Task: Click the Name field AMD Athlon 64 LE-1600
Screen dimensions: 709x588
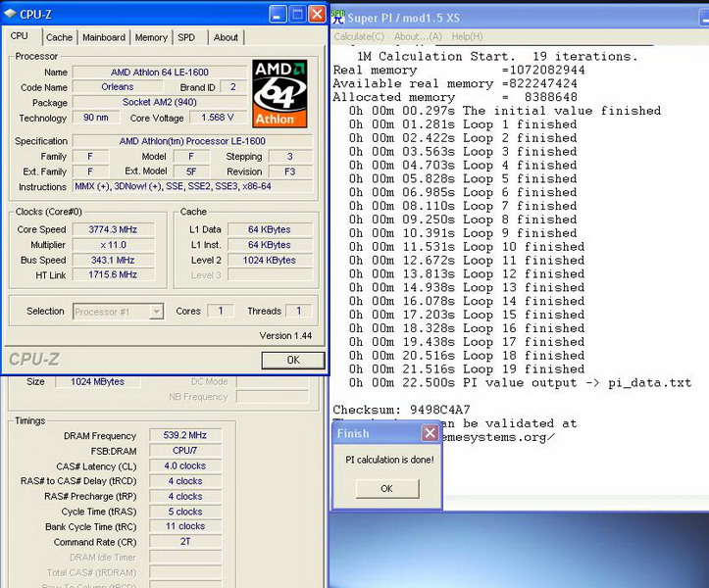Action: [160, 73]
